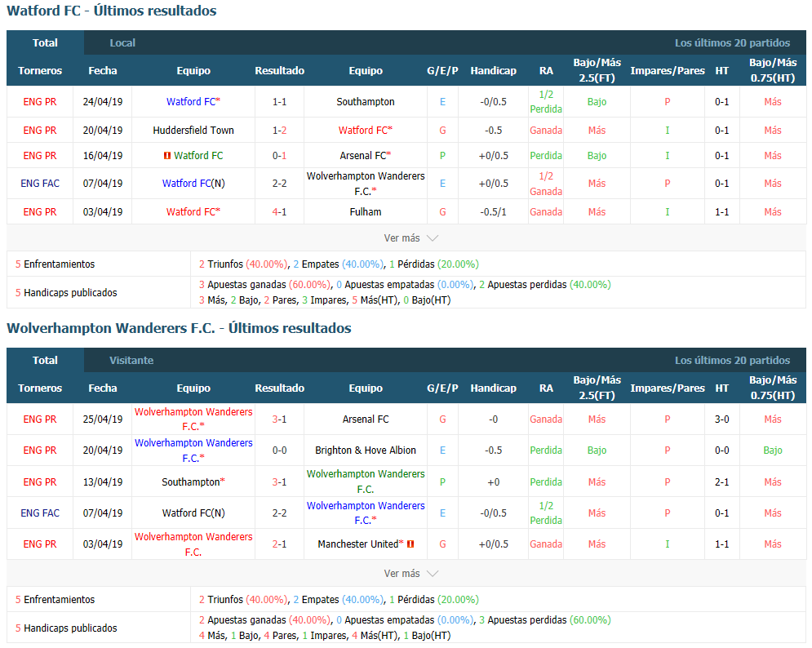Open ENG FAC tournament in the Watford table
This screenshot has height=648, width=812.
coord(40,184)
